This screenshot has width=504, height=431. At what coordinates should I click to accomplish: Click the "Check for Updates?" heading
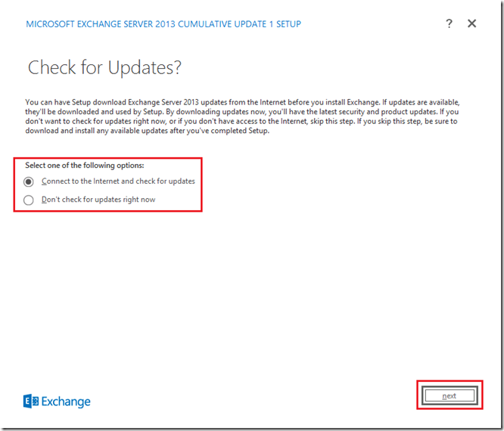coord(104,67)
